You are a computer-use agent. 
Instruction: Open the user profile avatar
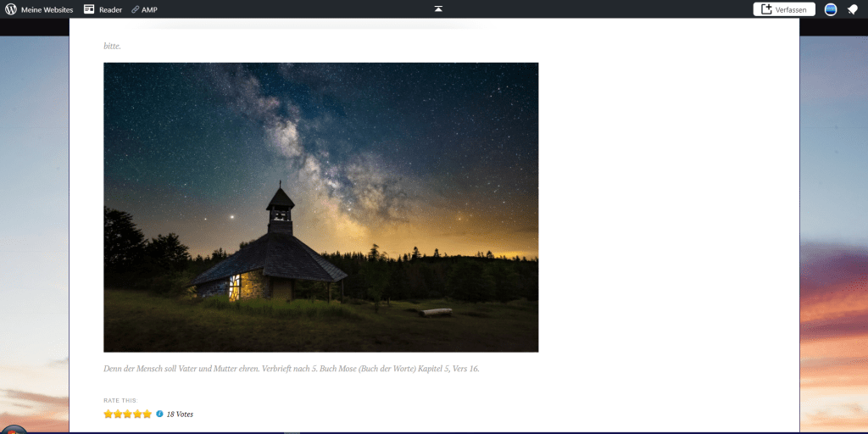(831, 9)
